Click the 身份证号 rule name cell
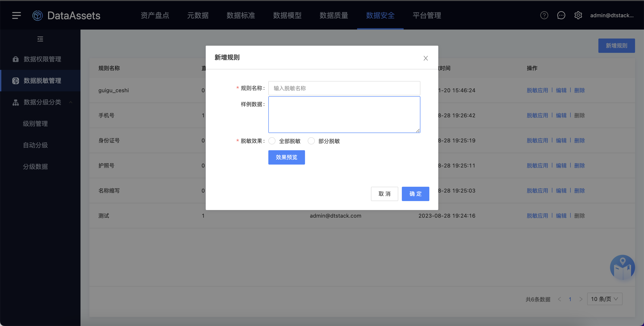The image size is (644, 326). click(x=109, y=140)
